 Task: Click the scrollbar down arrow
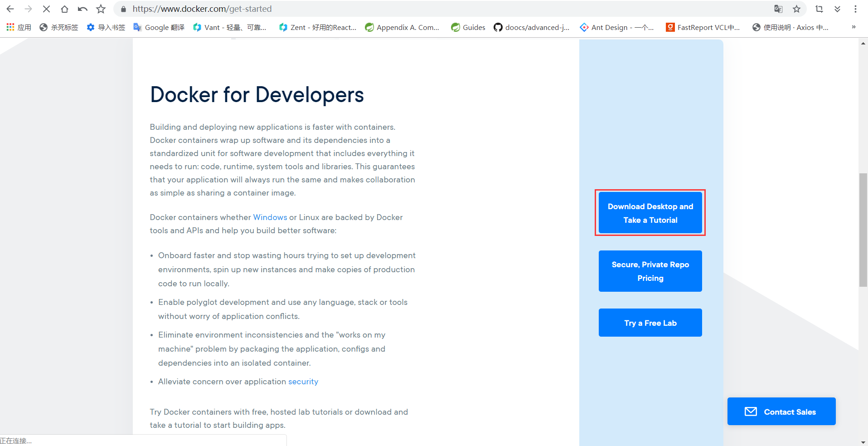click(863, 442)
